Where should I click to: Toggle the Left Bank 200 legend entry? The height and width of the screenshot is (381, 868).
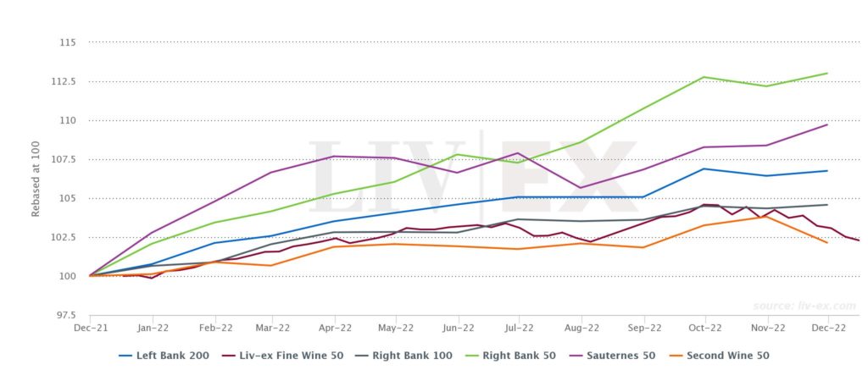(164, 356)
